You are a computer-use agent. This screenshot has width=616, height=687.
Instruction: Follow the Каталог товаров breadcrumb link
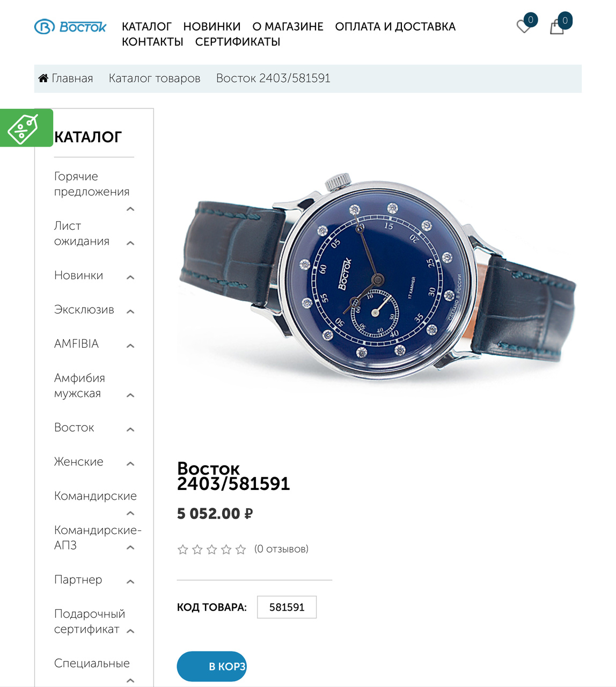point(155,78)
